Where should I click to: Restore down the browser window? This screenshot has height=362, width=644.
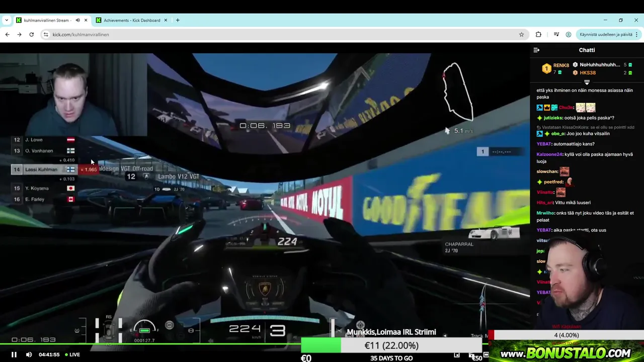click(x=621, y=20)
